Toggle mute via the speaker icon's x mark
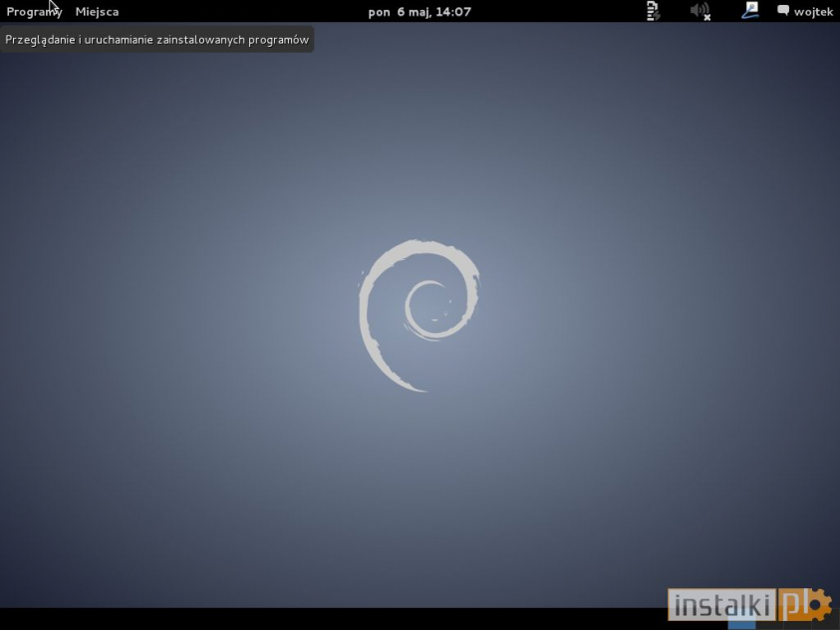The height and width of the screenshot is (630, 840). (x=706, y=15)
